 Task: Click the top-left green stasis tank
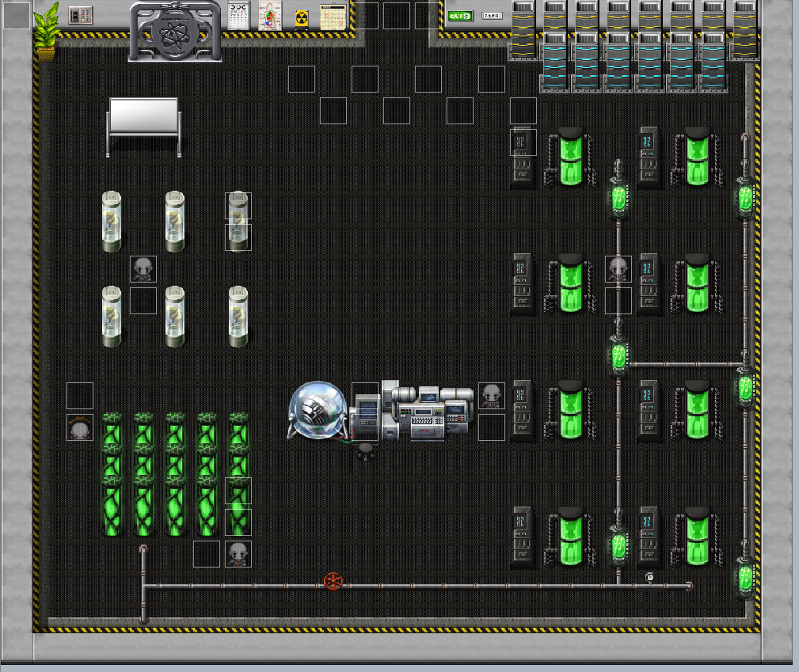tap(571, 156)
